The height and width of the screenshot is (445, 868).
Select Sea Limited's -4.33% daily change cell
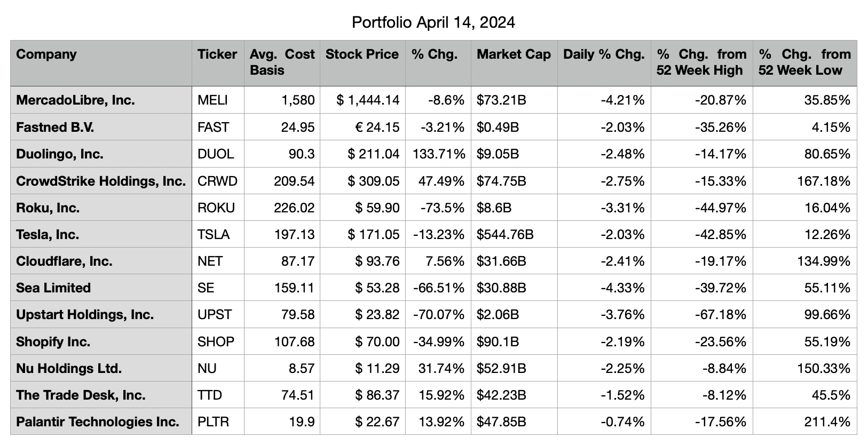[622, 288]
